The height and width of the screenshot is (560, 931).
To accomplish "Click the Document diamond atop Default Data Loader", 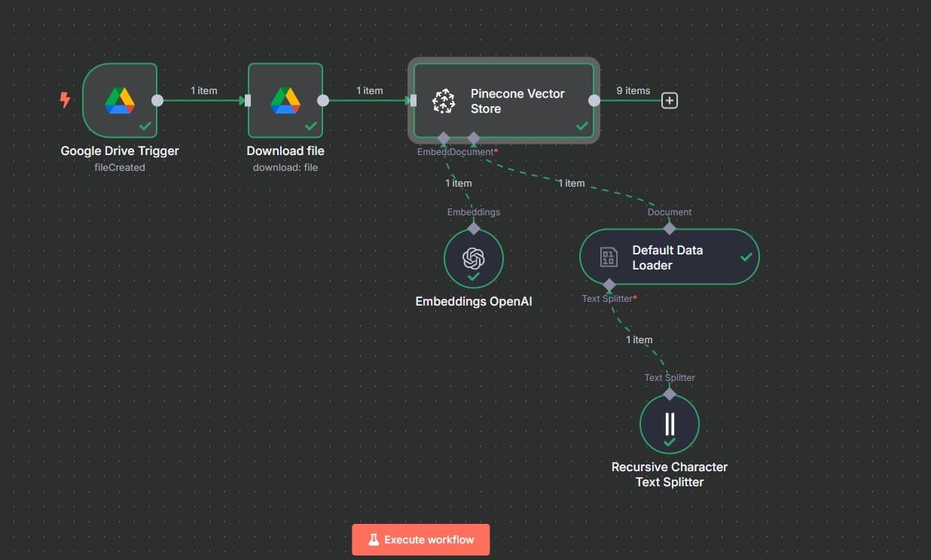I will pyautogui.click(x=670, y=228).
